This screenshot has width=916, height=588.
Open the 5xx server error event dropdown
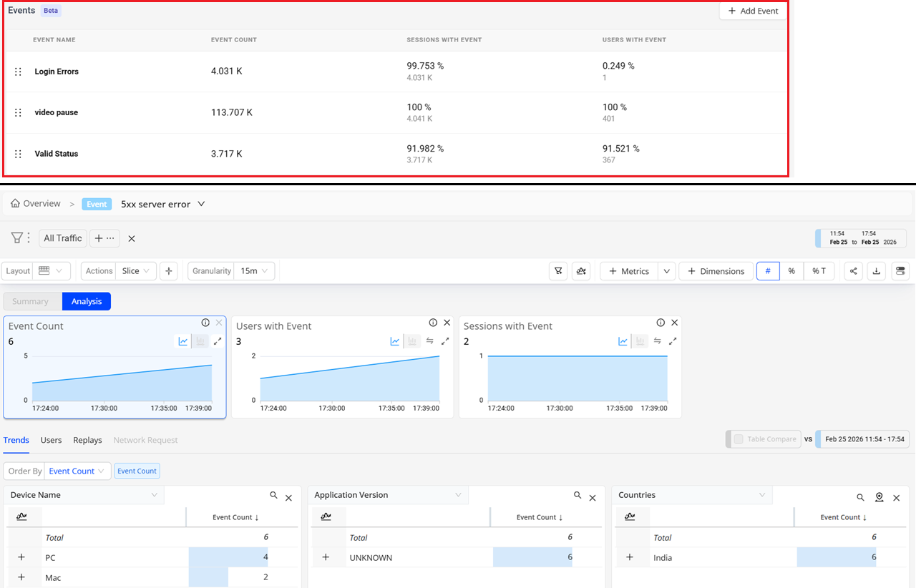(x=201, y=204)
